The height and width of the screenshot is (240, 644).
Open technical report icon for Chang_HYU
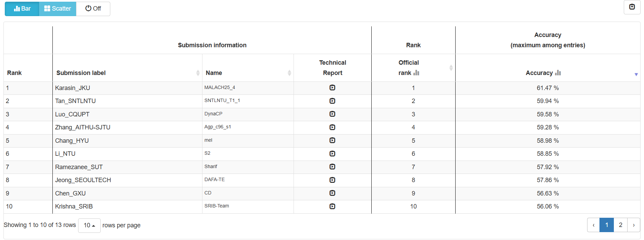pyautogui.click(x=332, y=140)
